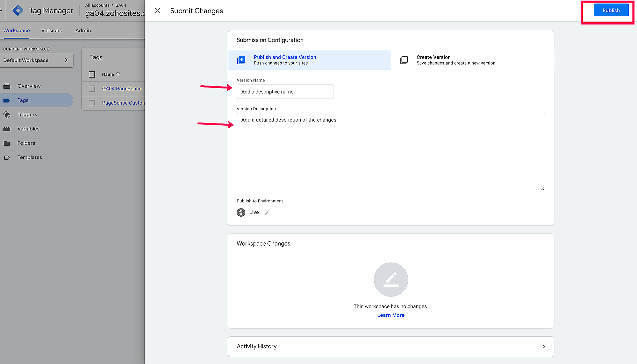
Task: Click the Tag Manager logo icon
Action: click(18, 10)
